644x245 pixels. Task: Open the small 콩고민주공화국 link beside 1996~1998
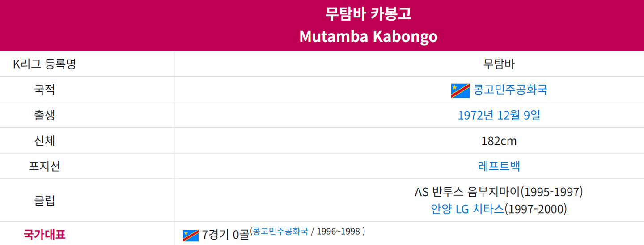pos(280,232)
